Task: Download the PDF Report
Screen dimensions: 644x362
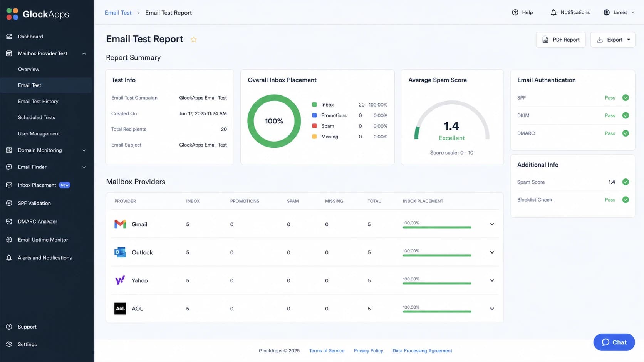Action: [561, 40]
